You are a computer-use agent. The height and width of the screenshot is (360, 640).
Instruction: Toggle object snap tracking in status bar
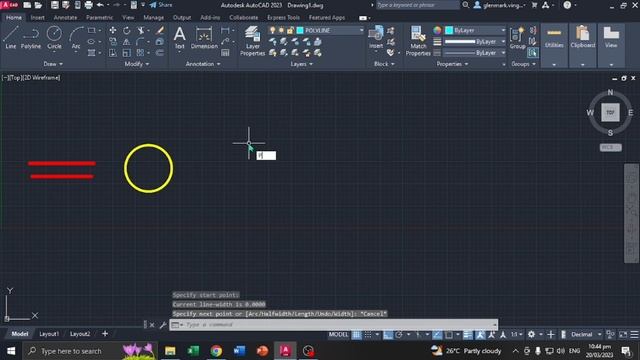[x=437, y=335]
